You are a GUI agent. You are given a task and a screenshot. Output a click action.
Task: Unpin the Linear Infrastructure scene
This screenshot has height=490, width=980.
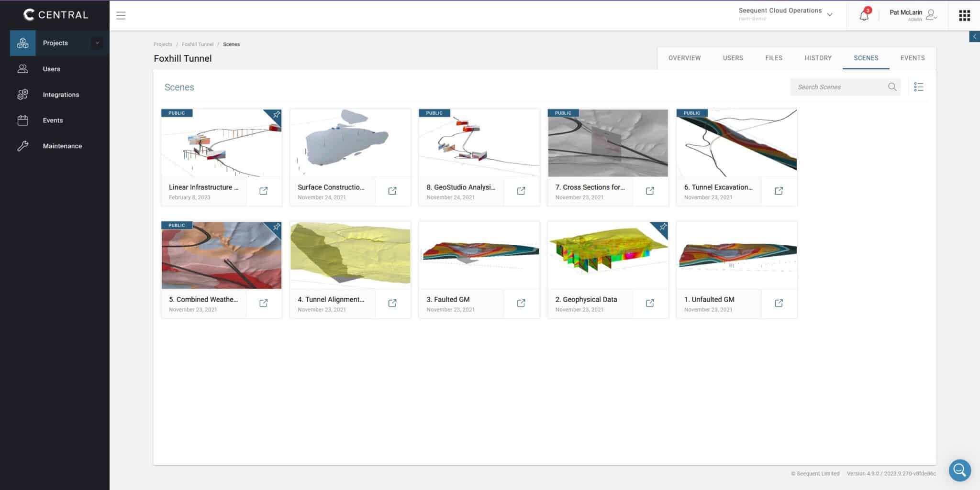coord(277,114)
